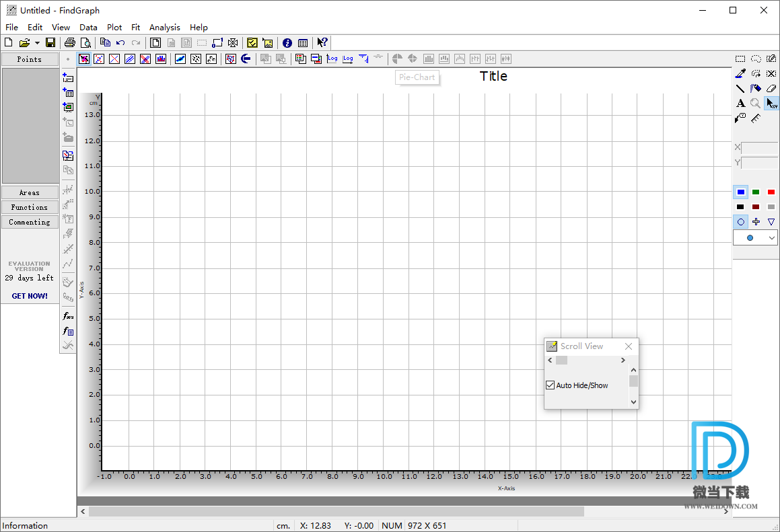Screen dimensions: 780x532
Task: Open the Edit menu
Action: (35, 28)
